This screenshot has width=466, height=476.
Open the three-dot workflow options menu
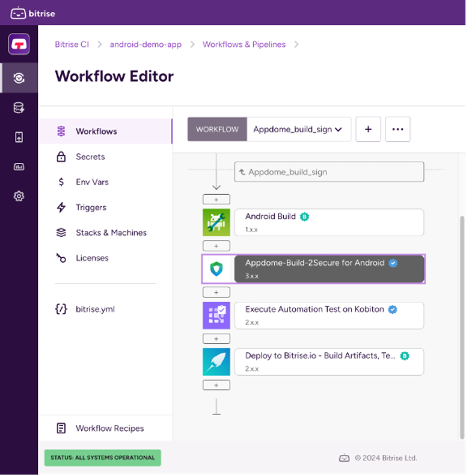pyautogui.click(x=397, y=129)
